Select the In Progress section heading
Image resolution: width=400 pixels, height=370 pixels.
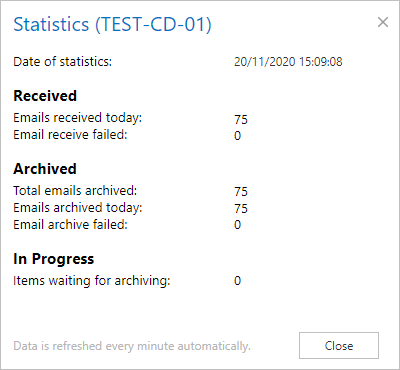(x=54, y=259)
